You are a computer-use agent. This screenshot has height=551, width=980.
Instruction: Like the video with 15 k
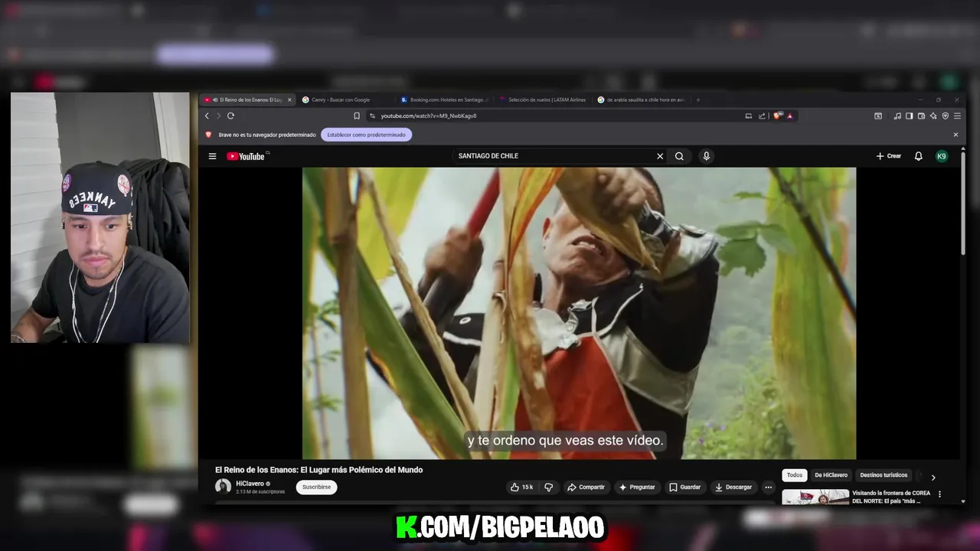[x=522, y=487]
